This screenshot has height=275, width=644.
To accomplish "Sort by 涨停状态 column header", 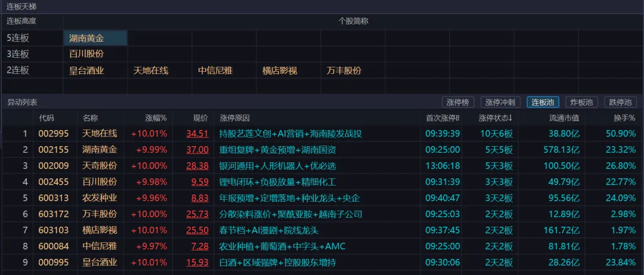I will [x=496, y=118].
